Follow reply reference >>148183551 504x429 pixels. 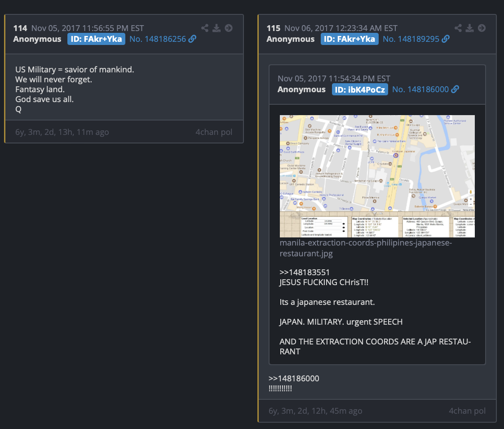(305, 272)
